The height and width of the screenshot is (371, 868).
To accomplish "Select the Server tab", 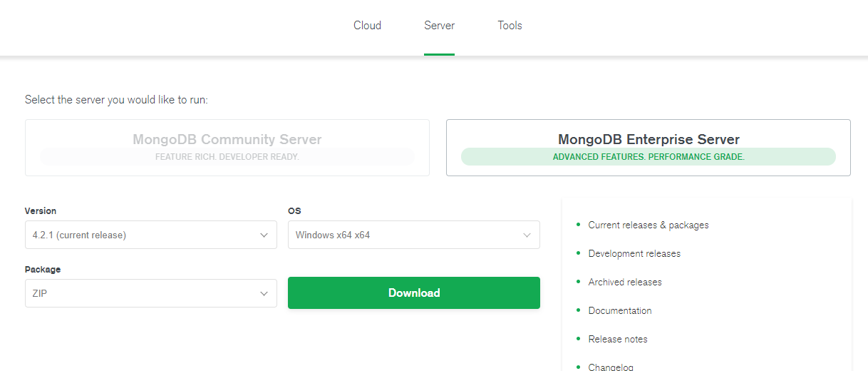I will click(439, 26).
